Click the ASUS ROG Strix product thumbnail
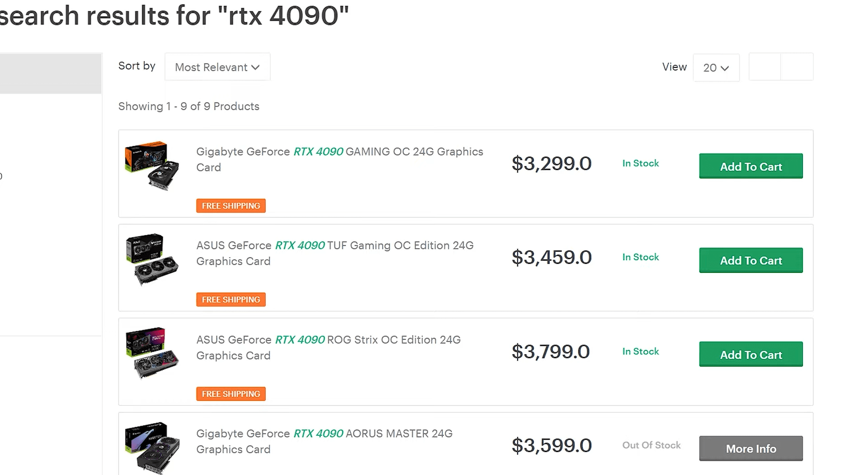This screenshot has width=868, height=475. 152,353
